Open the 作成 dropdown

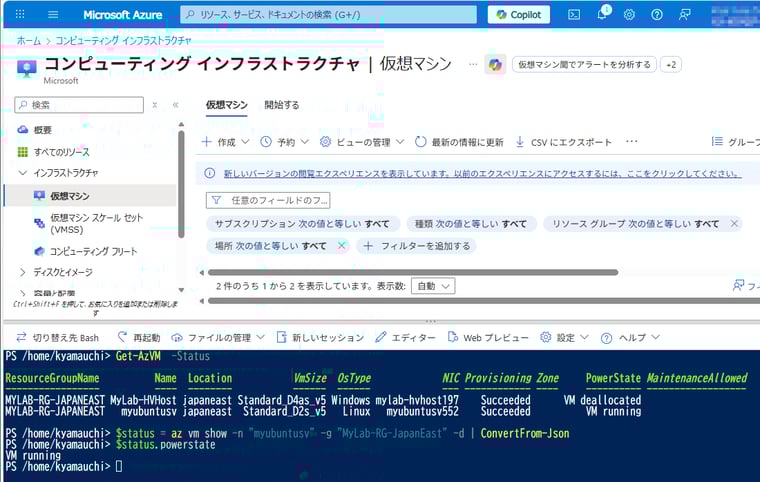pos(225,142)
